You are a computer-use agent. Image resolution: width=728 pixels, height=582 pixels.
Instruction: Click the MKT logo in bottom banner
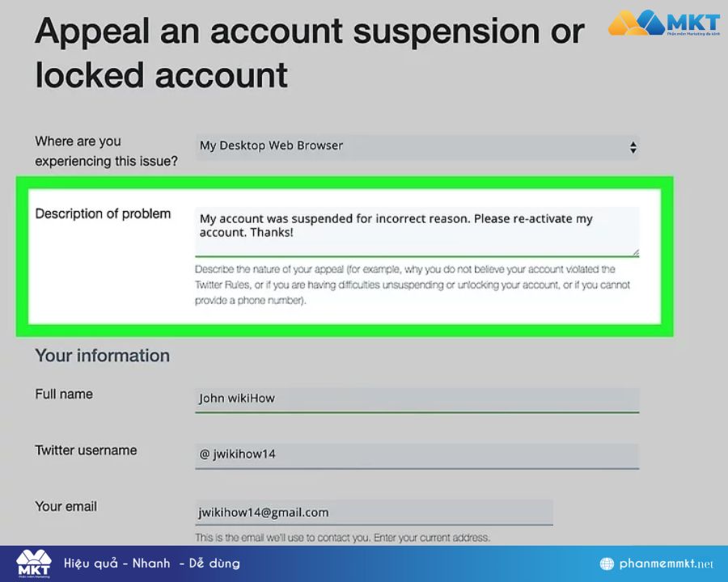33,563
